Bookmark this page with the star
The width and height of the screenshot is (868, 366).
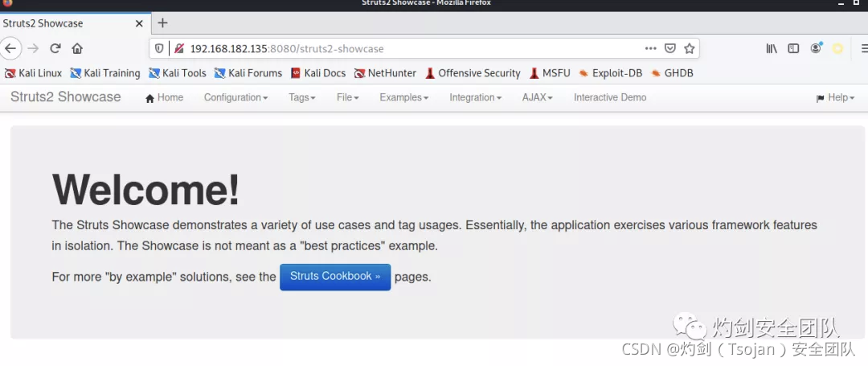[x=690, y=49]
